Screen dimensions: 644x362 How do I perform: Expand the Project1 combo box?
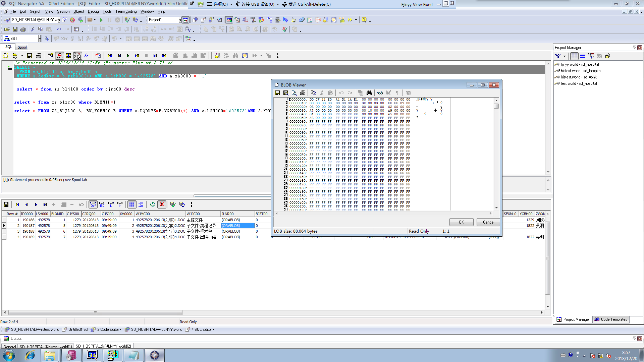(180, 20)
